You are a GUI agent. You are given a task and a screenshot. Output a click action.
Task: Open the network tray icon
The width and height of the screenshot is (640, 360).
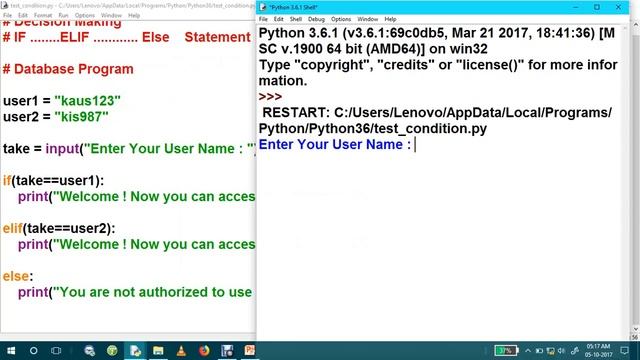pos(551,351)
